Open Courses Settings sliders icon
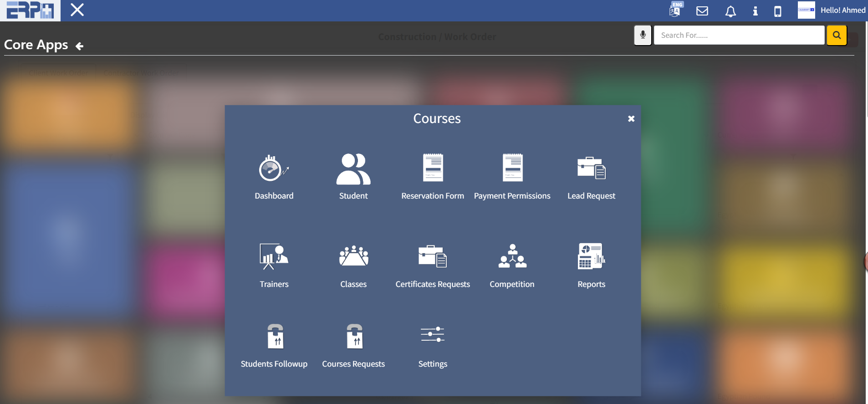The height and width of the screenshot is (404, 868). point(432,335)
